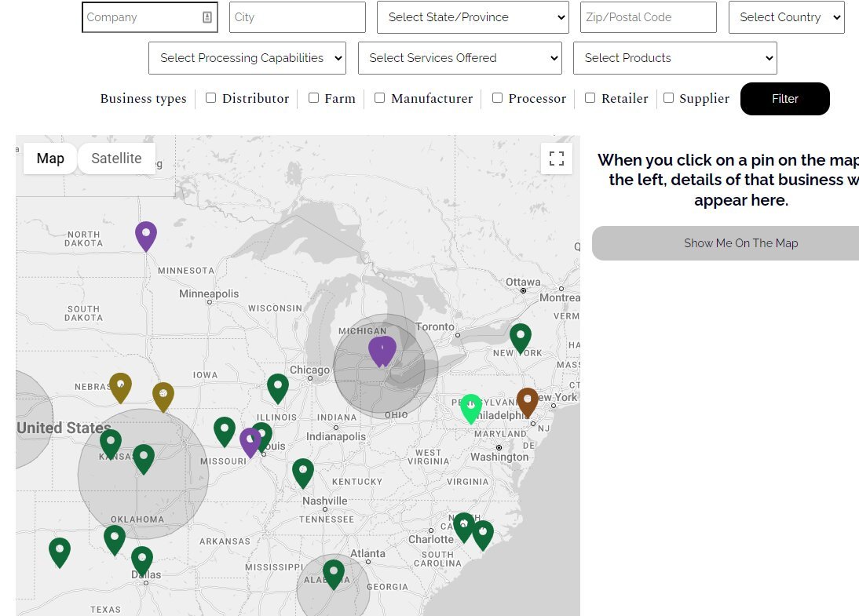The height and width of the screenshot is (616, 859).
Task: Click the green pin in Alabama
Action: coord(334,573)
